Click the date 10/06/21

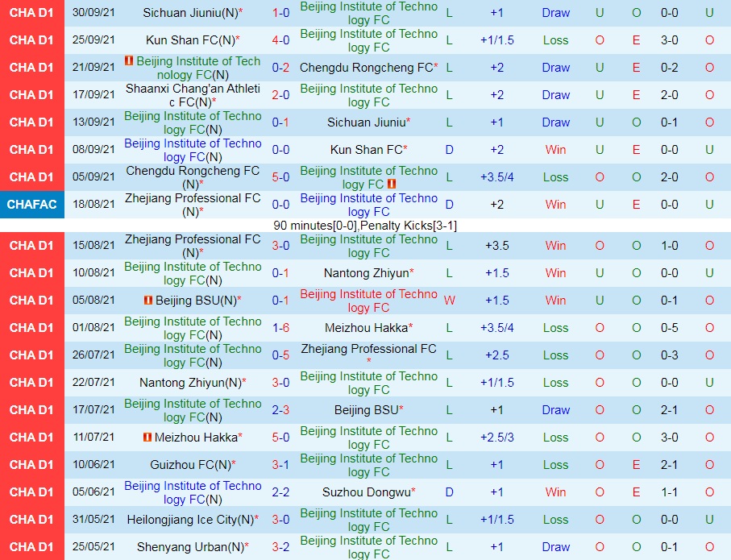click(x=93, y=464)
